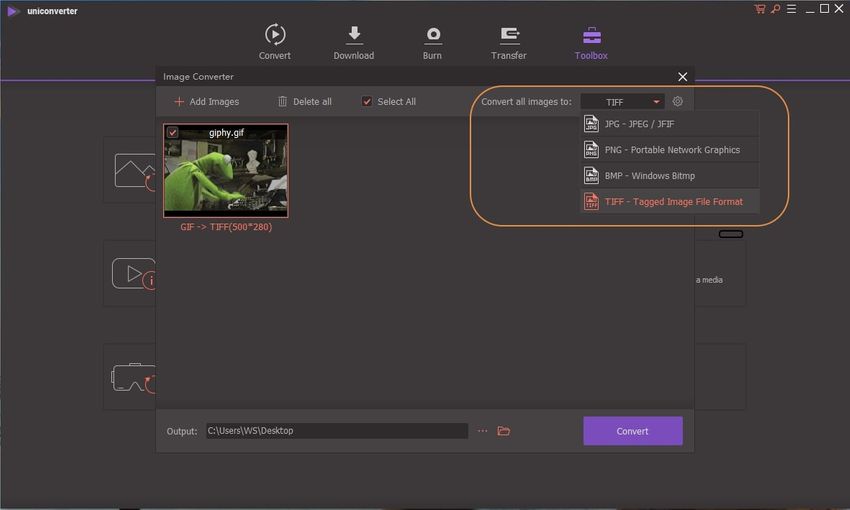Open the Convert section
The height and width of the screenshot is (510, 850).
coord(274,42)
